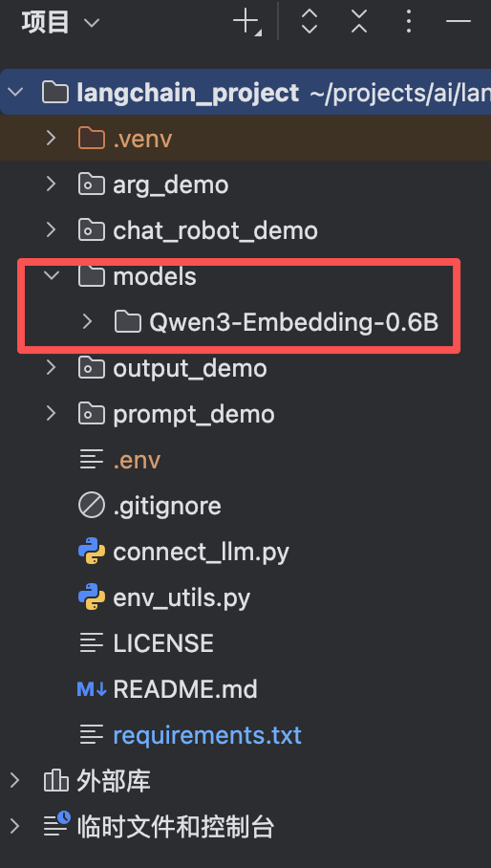
Task: Select requirements.txt in the tree
Action: [x=207, y=735]
